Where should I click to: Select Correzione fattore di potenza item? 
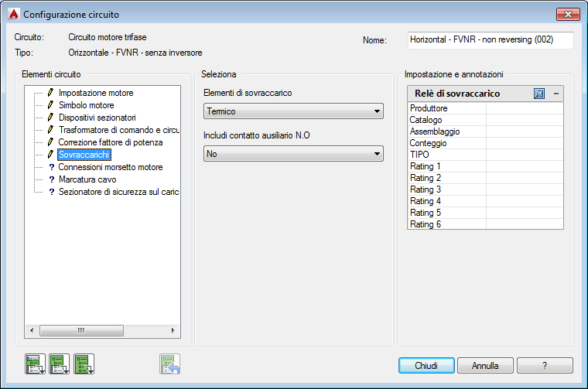coord(110,142)
